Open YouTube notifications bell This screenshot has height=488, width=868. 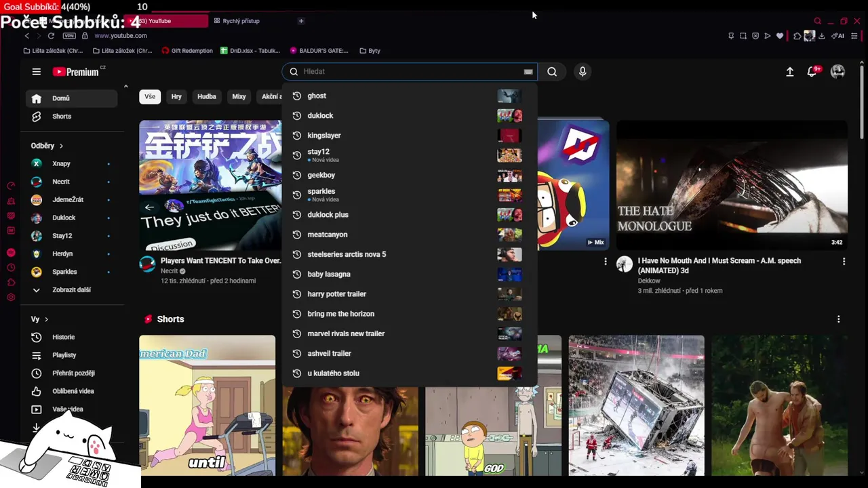pos(812,72)
